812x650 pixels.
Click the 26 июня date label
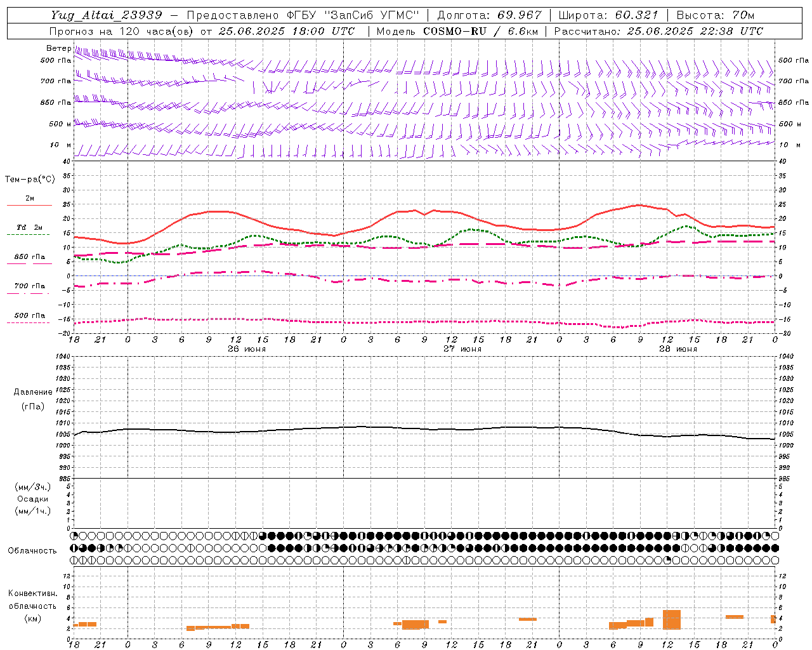click(247, 349)
